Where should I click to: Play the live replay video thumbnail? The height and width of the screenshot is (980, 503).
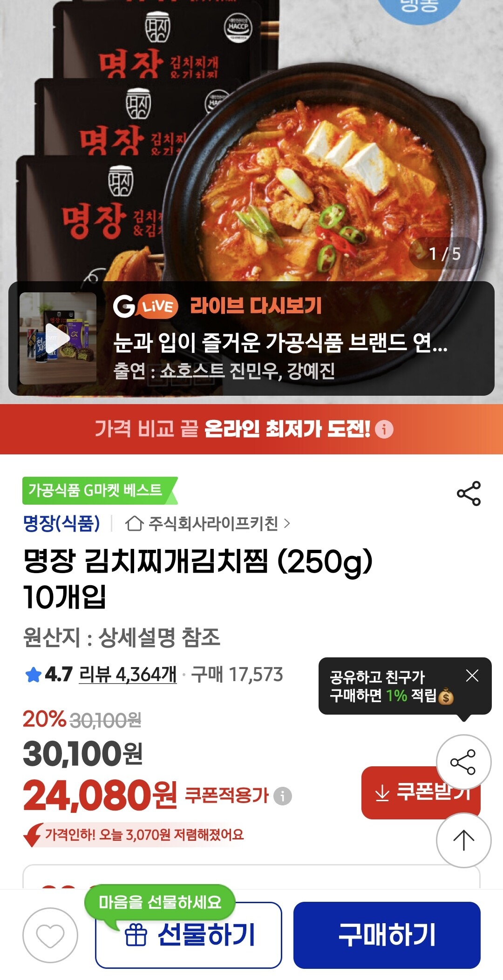click(58, 338)
